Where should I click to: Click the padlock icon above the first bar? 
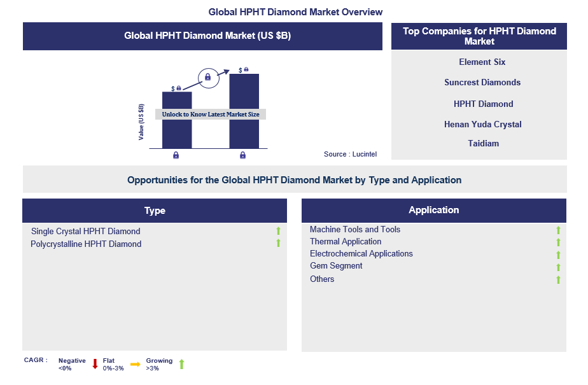click(179, 88)
